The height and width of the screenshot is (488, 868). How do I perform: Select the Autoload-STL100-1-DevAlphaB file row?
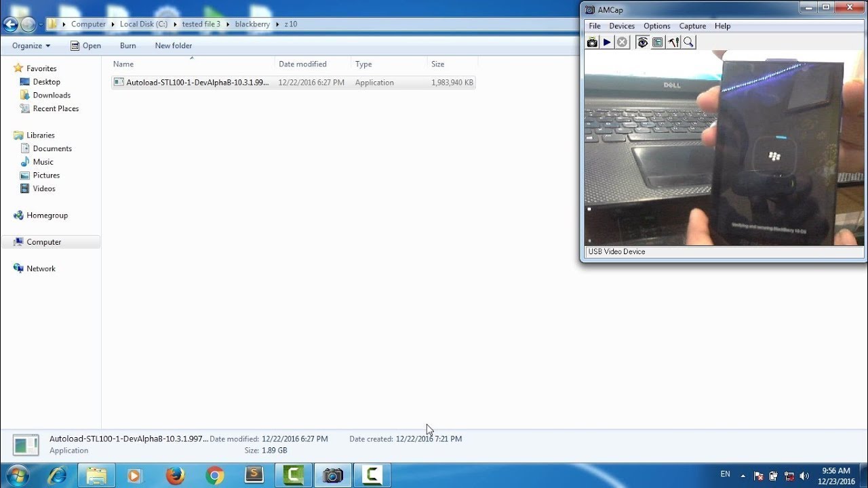click(x=294, y=82)
